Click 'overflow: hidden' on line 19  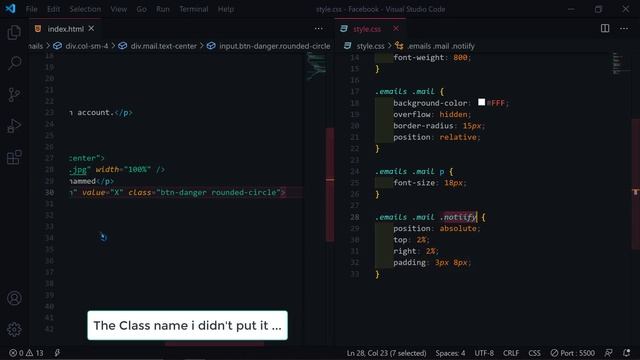(x=432, y=114)
